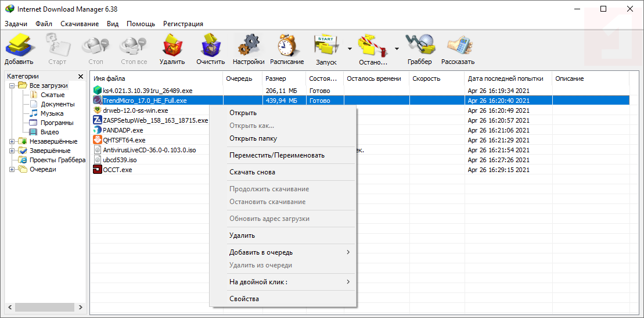Close the Категории panel with X
This screenshot has height=318, width=644.
point(81,77)
